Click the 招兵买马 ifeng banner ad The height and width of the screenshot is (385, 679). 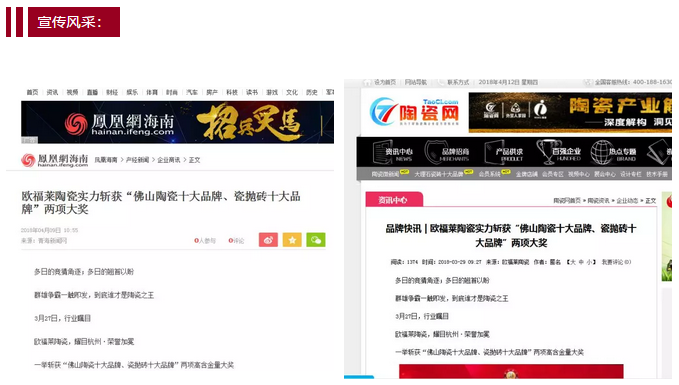tap(178, 122)
